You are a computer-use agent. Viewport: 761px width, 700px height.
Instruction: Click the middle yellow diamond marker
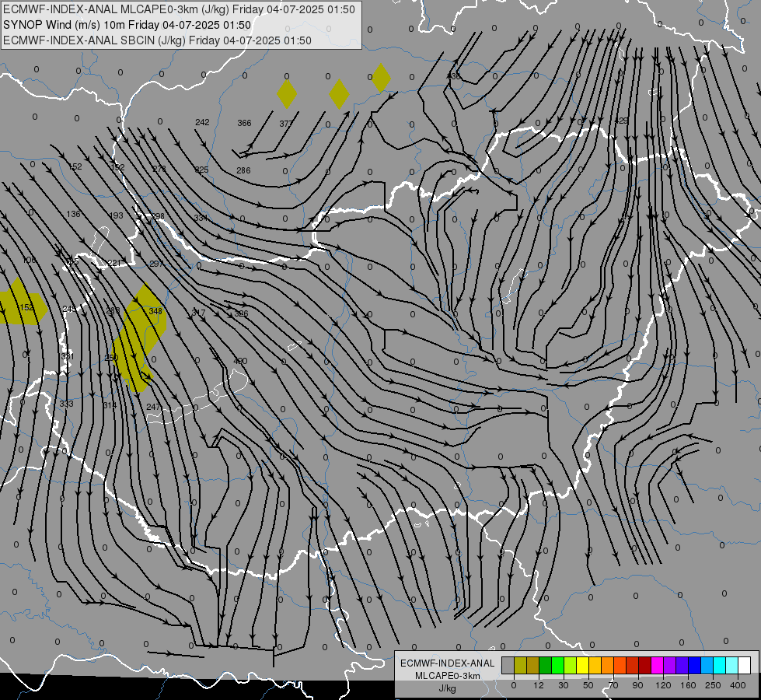(339, 94)
